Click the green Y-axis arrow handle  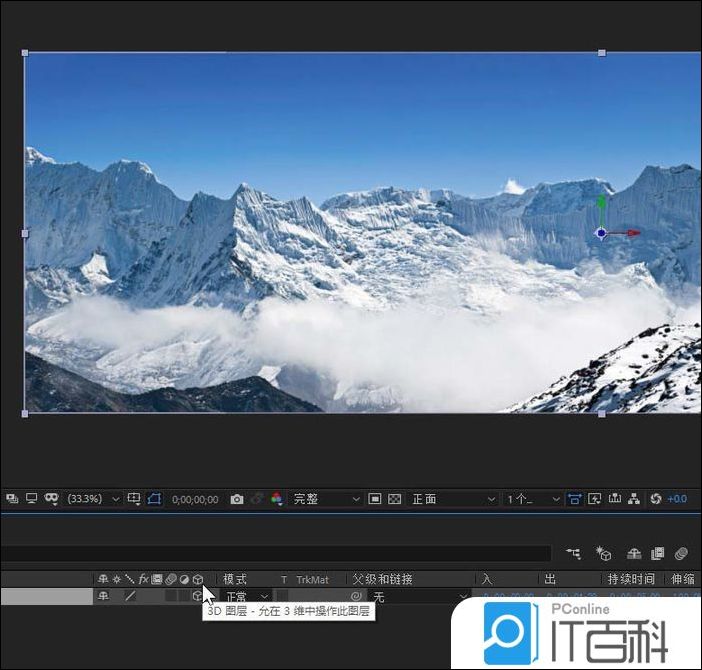click(x=602, y=201)
